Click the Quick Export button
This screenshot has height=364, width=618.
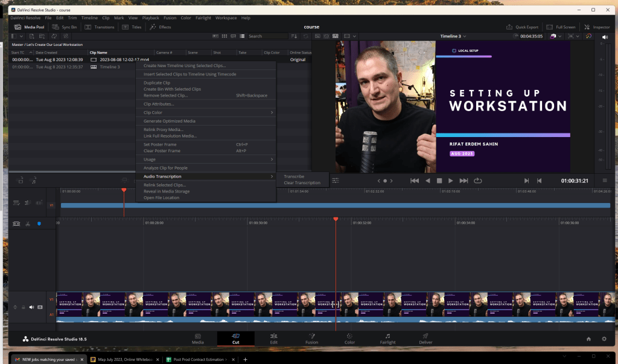click(522, 27)
